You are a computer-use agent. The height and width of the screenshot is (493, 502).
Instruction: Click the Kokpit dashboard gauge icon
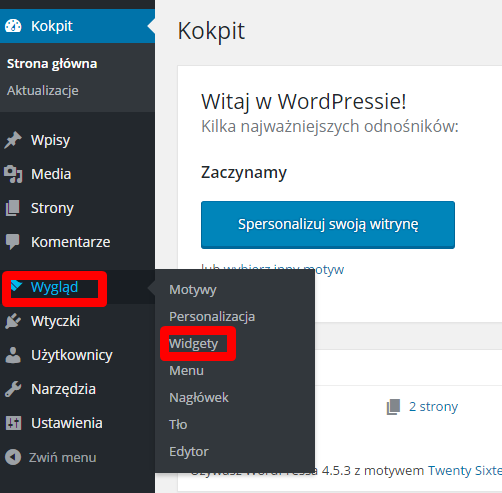click(x=13, y=26)
